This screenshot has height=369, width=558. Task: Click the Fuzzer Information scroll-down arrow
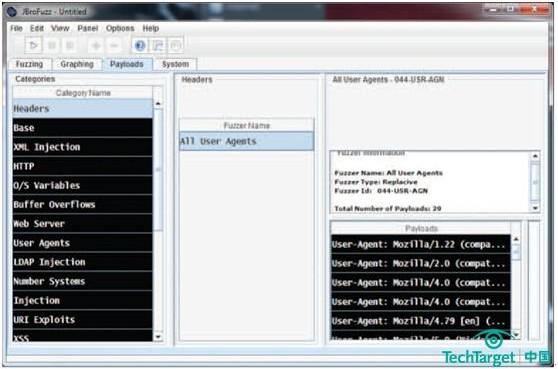(x=535, y=209)
